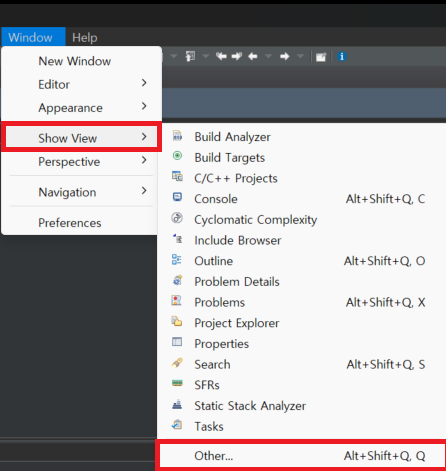Click the Include Browser icon
This screenshot has width=446, height=471.
point(177,238)
